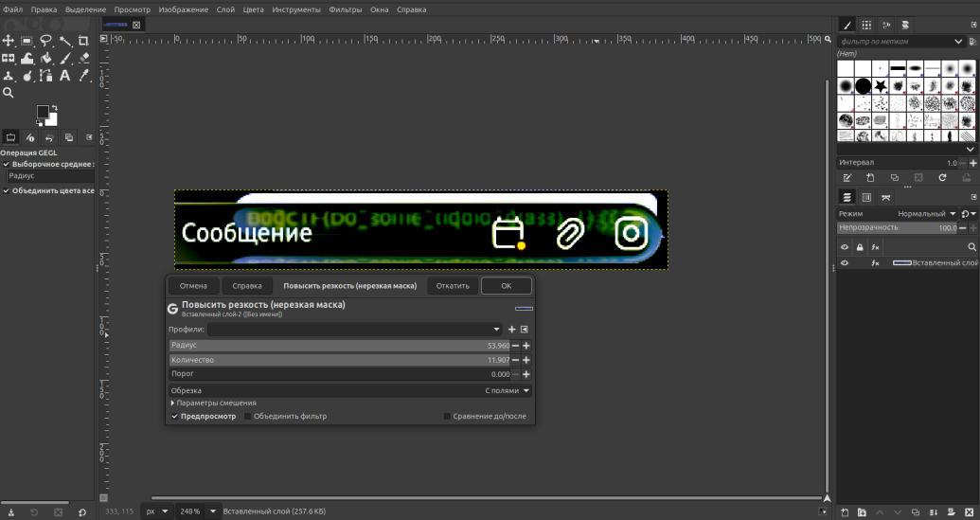Toggle the Sample average checkbox

[x=7, y=165]
